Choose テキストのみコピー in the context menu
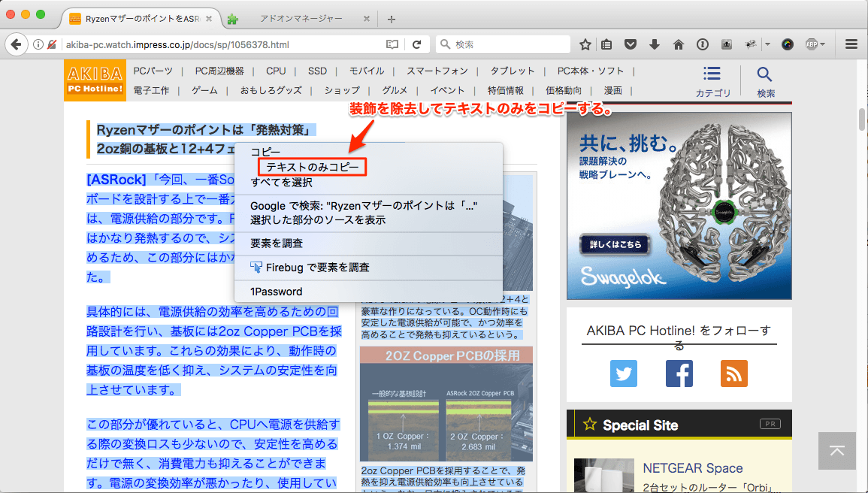Image resolution: width=868 pixels, height=493 pixels. [x=368, y=167]
